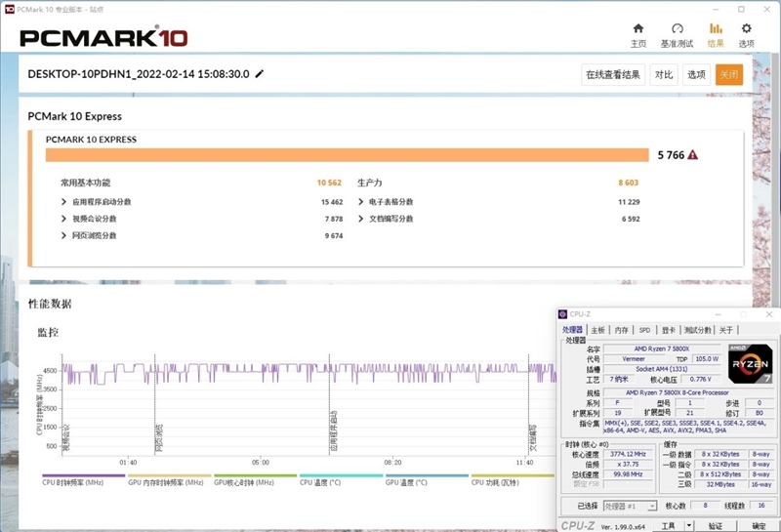Click the 选项 button next to 对比
The width and height of the screenshot is (781, 532).
tap(696, 75)
